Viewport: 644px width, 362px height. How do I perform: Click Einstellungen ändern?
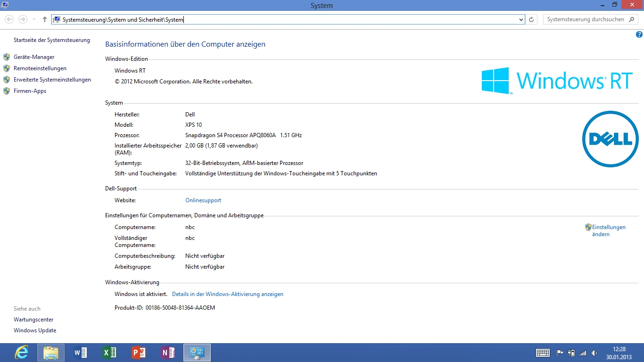click(608, 230)
